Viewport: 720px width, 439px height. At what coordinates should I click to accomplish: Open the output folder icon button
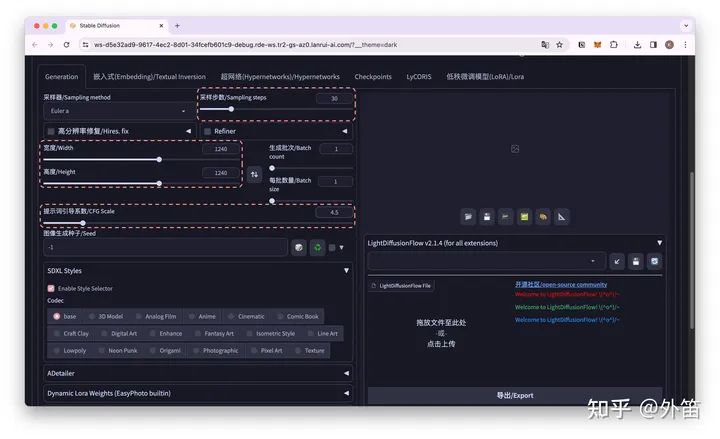pos(468,217)
